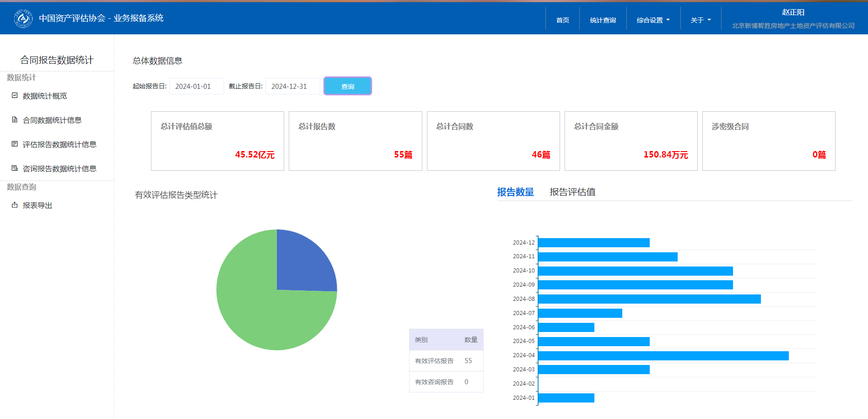Click the 截止报告日 date field
Viewport: 868px width, 419px height.
pyautogui.click(x=292, y=86)
